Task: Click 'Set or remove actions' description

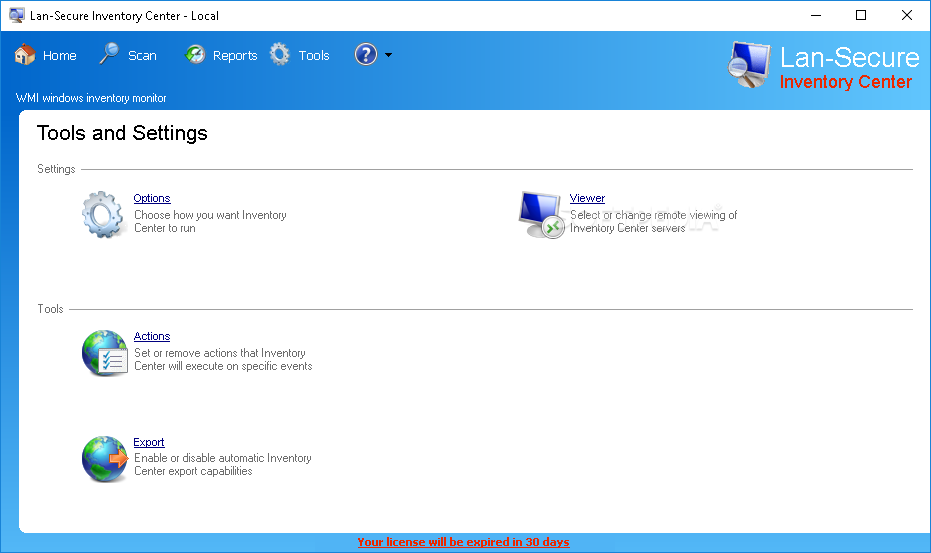Action: (x=223, y=359)
